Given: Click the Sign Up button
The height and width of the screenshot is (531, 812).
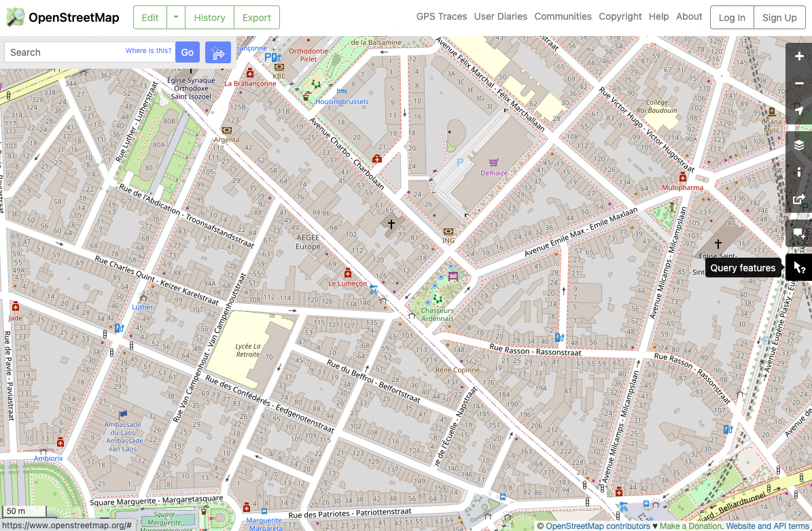Looking at the screenshot, I should coord(779,17).
